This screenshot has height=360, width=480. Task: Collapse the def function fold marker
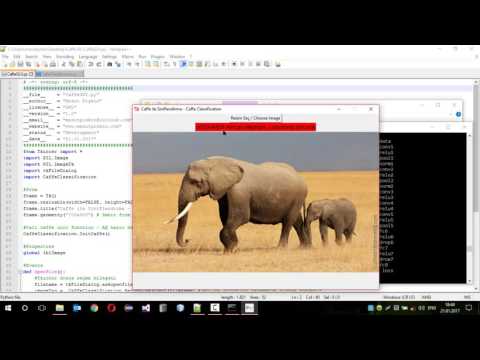pos(20,272)
